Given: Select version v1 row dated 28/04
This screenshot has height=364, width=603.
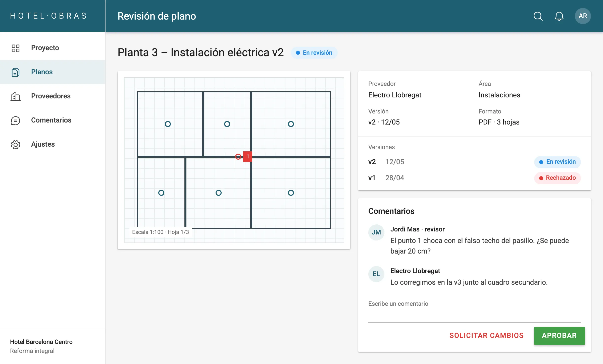Looking at the screenshot, I should tap(474, 178).
